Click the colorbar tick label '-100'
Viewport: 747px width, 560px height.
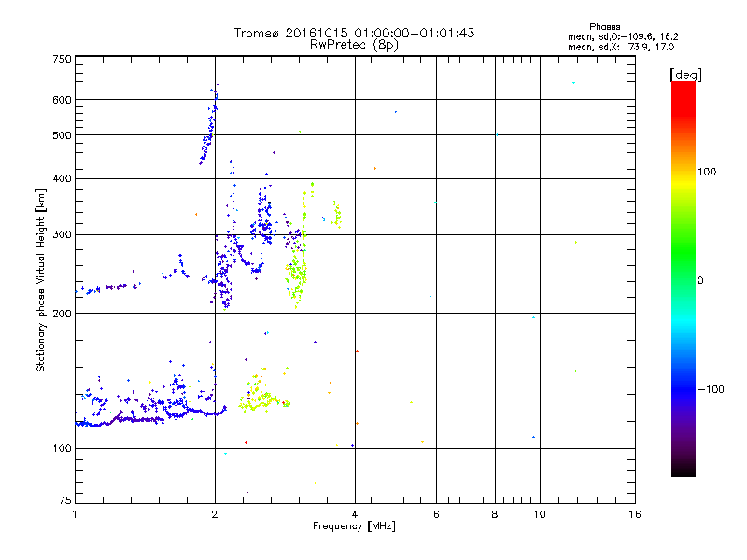click(x=711, y=389)
